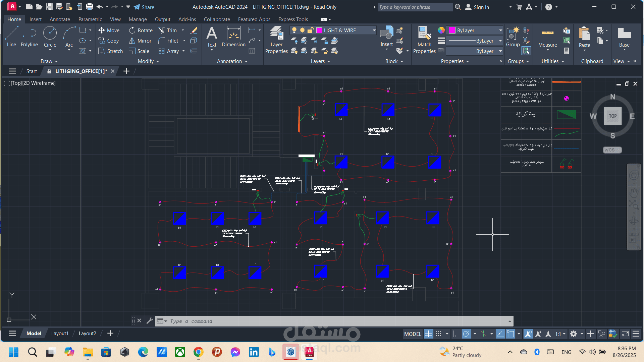Select the Line tool
The height and width of the screenshot is (362, 644).
click(11, 37)
